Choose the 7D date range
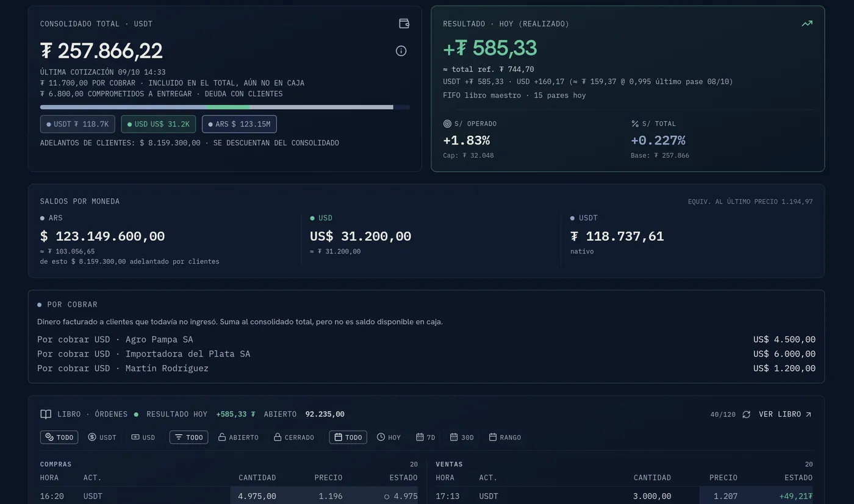Viewport: 854px width, 504px height. click(x=426, y=438)
